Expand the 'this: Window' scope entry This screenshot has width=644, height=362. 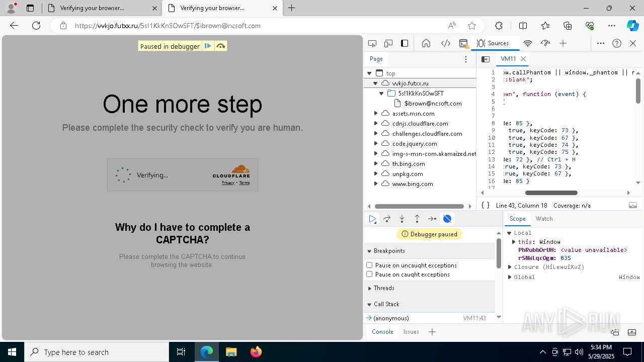[514, 242]
